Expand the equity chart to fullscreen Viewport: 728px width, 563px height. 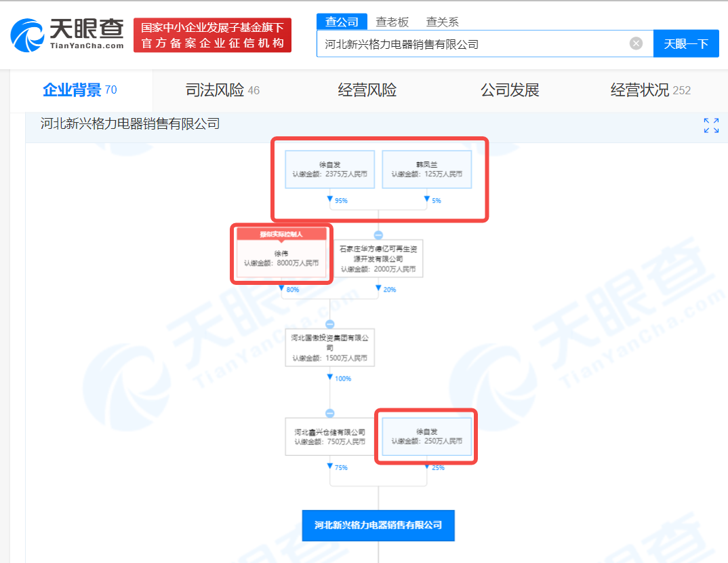(x=711, y=125)
